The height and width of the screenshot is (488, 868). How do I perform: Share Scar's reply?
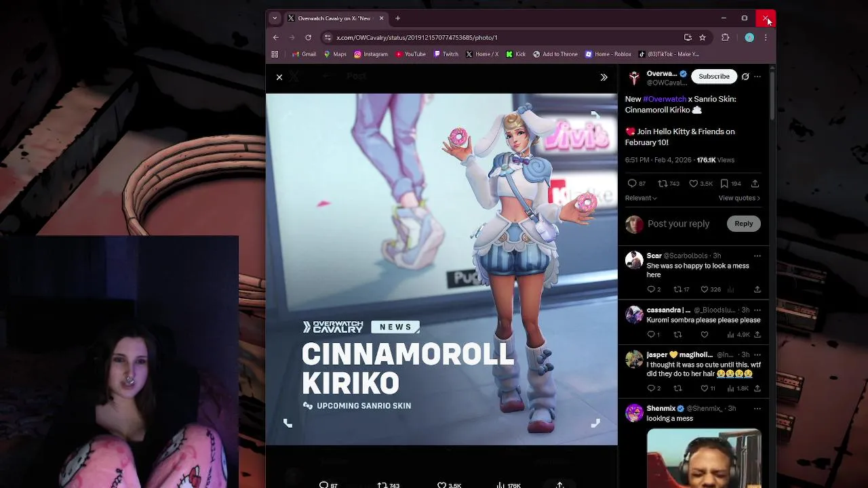coord(757,289)
